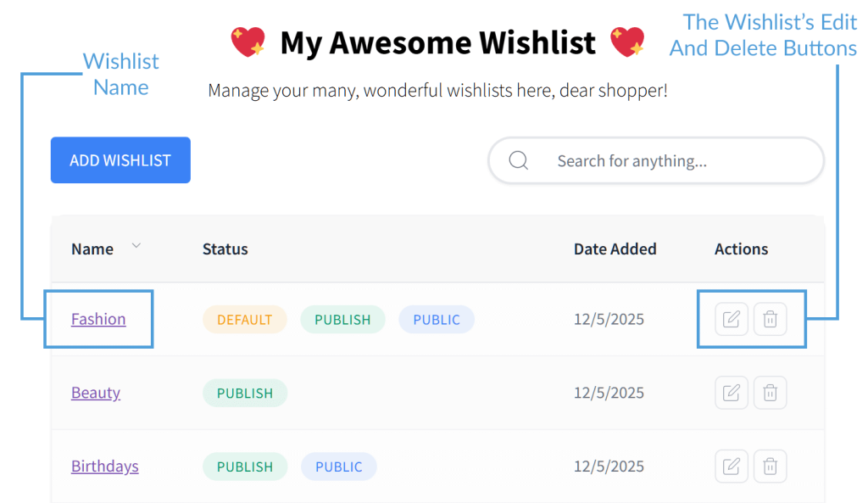Viewport: 868px width, 503px height.
Task: Delete the Beauty wishlist using its trash icon
Action: [770, 392]
